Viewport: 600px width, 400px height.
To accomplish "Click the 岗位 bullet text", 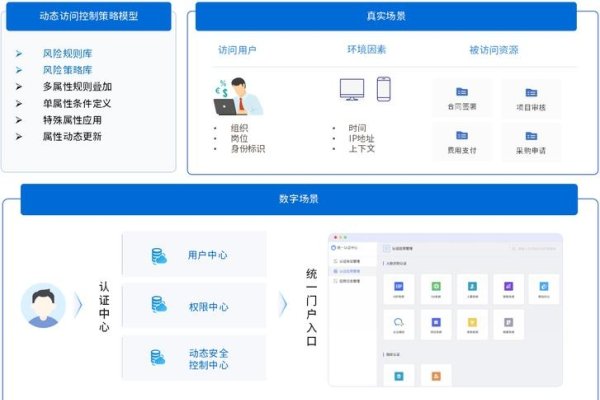I will tap(239, 139).
